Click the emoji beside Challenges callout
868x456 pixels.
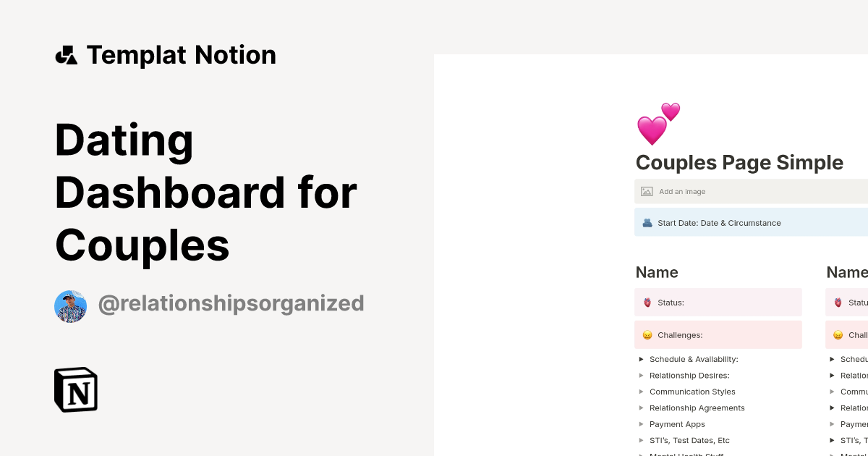pyautogui.click(x=645, y=334)
